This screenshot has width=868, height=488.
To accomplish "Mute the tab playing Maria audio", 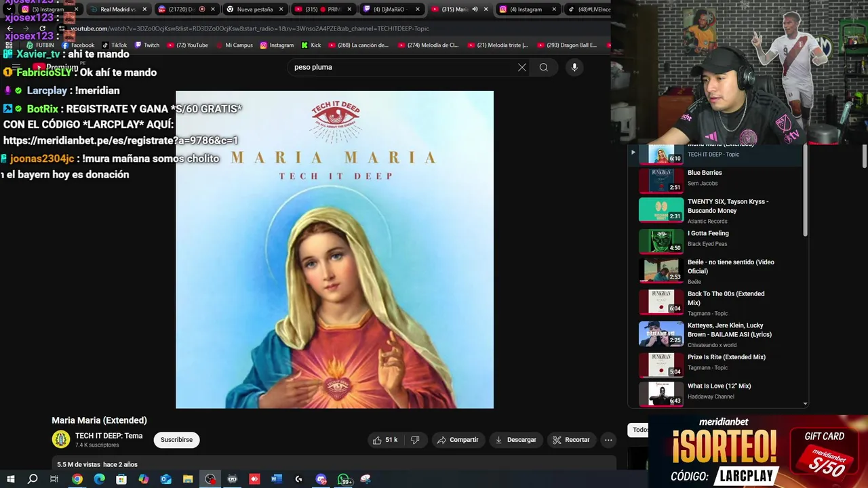I will (x=475, y=9).
